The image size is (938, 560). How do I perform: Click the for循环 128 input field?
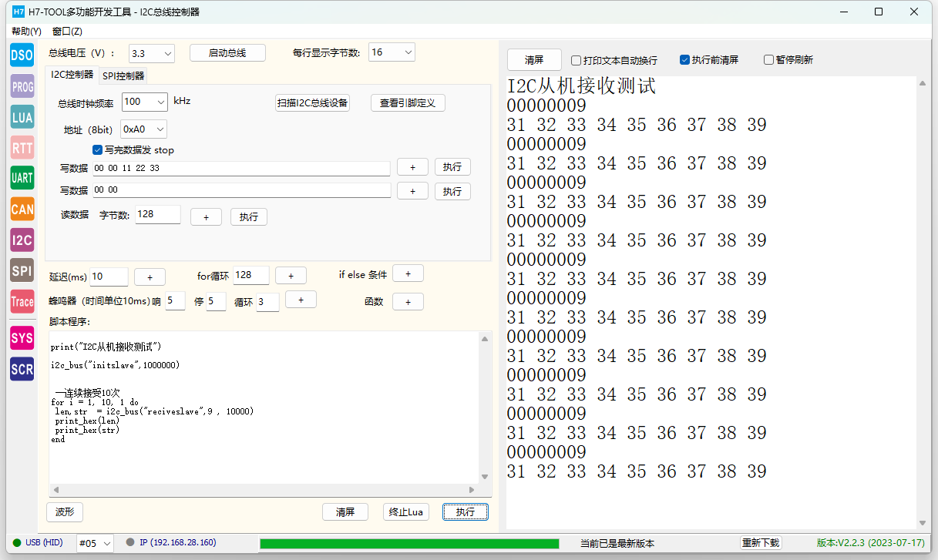point(251,275)
